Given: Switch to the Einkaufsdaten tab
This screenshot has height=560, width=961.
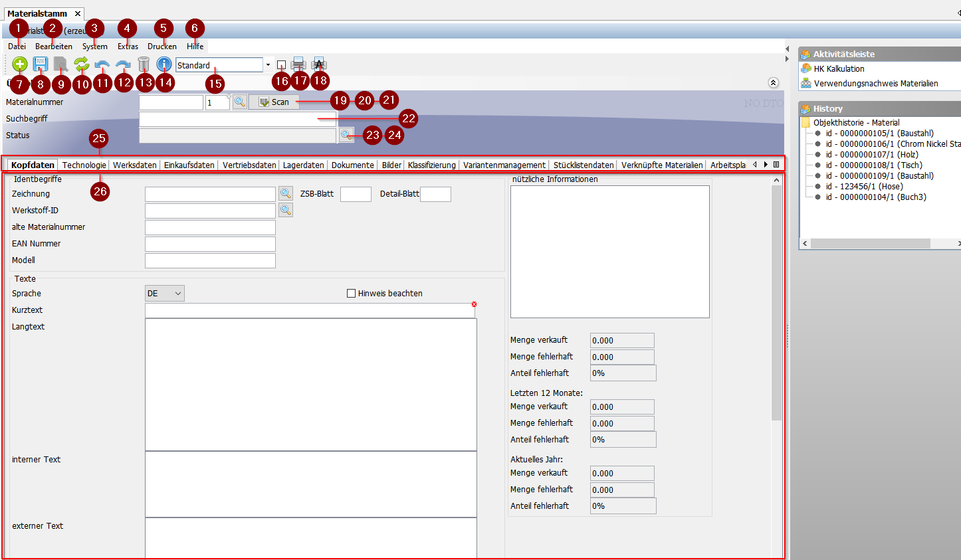Looking at the screenshot, I should point(189,165).
